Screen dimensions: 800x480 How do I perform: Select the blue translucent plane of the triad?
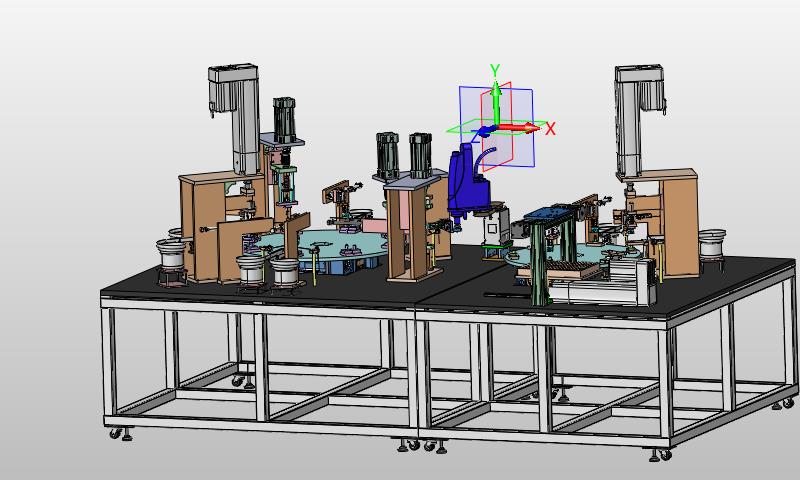497,125
